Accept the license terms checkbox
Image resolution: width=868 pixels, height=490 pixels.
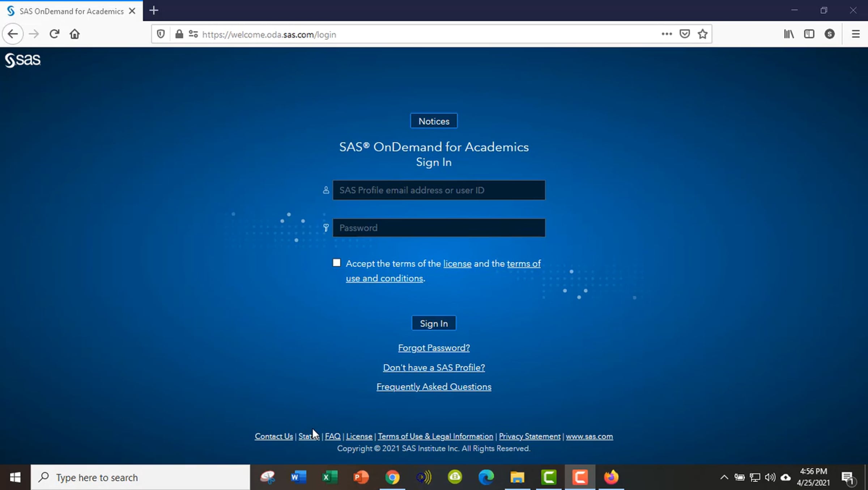tap(337, 263)
